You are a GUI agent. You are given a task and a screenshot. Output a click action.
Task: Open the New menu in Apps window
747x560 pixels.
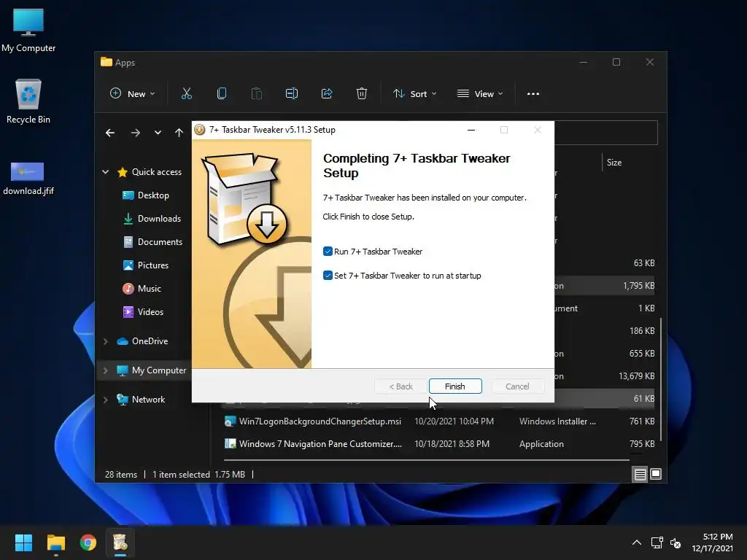tap(132, 94)
